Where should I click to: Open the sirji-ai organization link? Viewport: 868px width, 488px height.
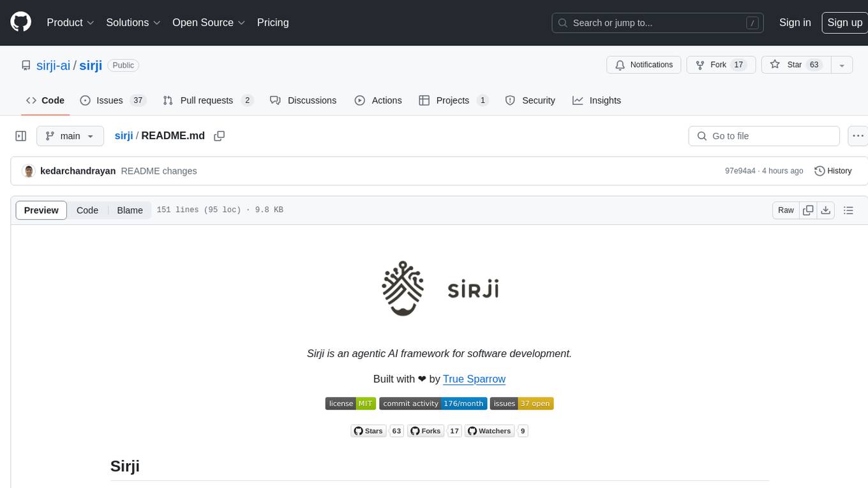point(53,65)
